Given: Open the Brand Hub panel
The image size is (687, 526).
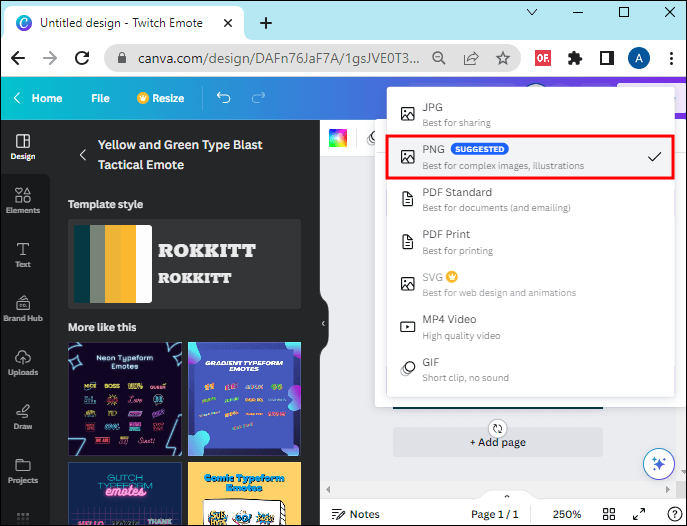Looking at the screenshot, I should click(23, 308).
